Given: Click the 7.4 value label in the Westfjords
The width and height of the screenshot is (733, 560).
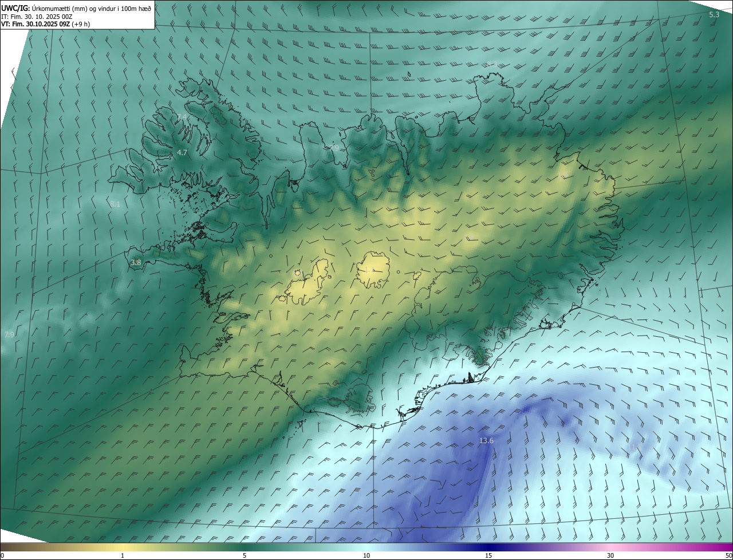Looking at the screenshot, I should pos(182,117).
